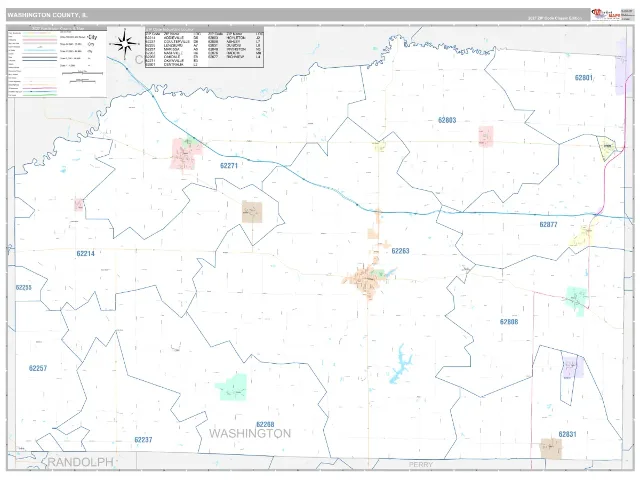Click the gray title bar banner

pyautogui.click(x=298, y=15)
